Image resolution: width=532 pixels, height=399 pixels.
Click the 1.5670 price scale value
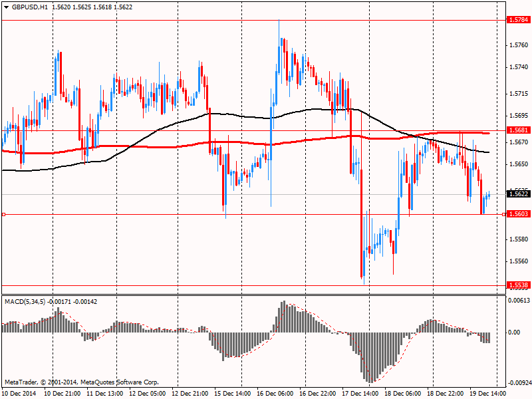pyautogui.click(x=519, y=142)
